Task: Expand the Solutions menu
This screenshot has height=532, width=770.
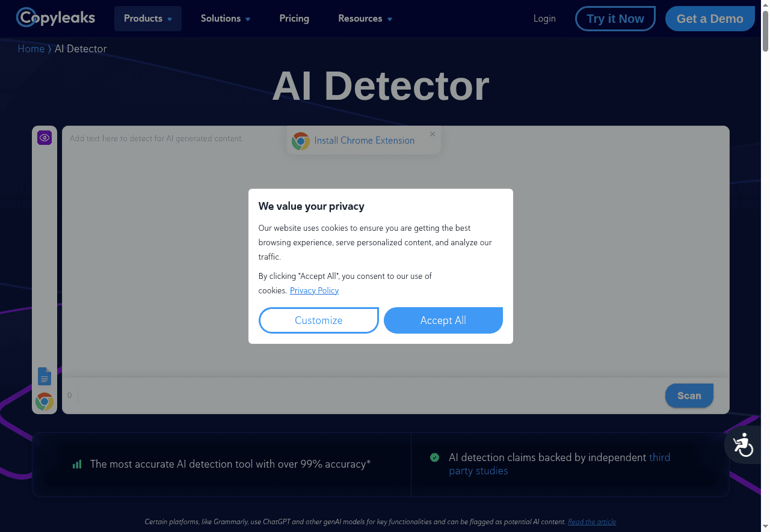Action: [x=225, y=19]
